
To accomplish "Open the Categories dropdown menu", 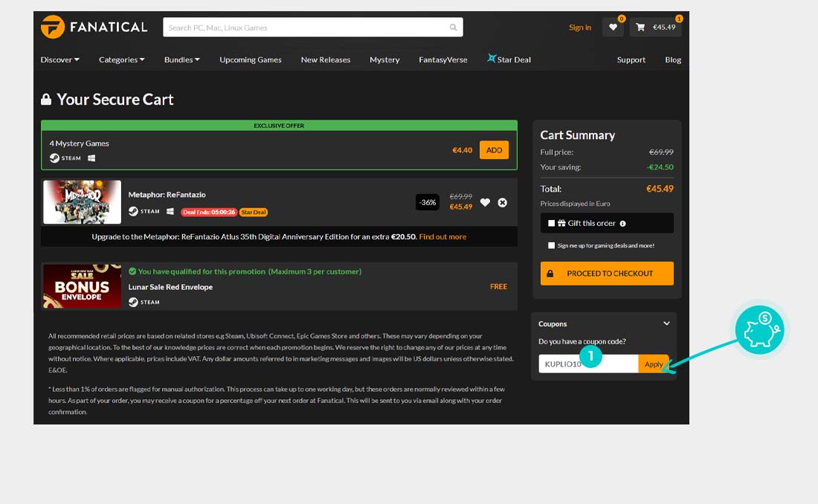I will [121, 59].
